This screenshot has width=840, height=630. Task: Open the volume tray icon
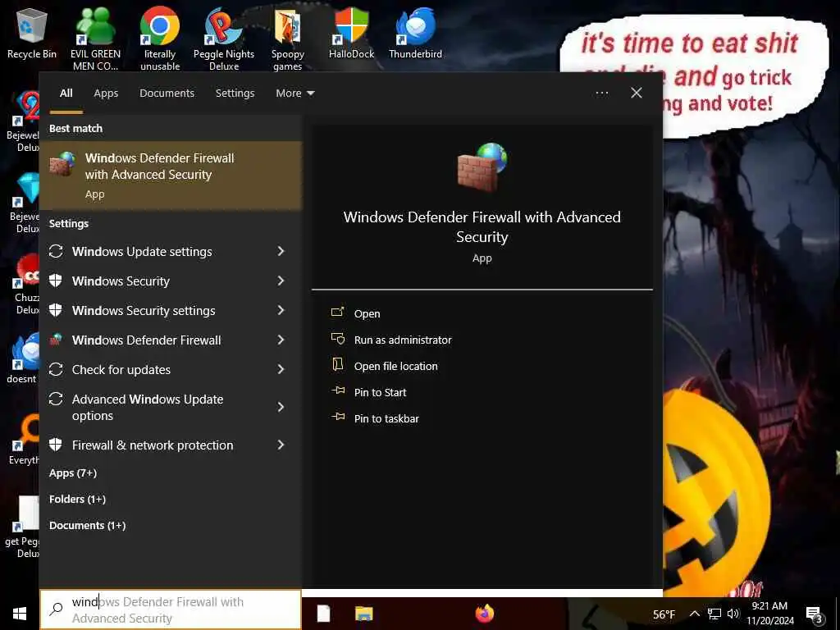[733, 614]
